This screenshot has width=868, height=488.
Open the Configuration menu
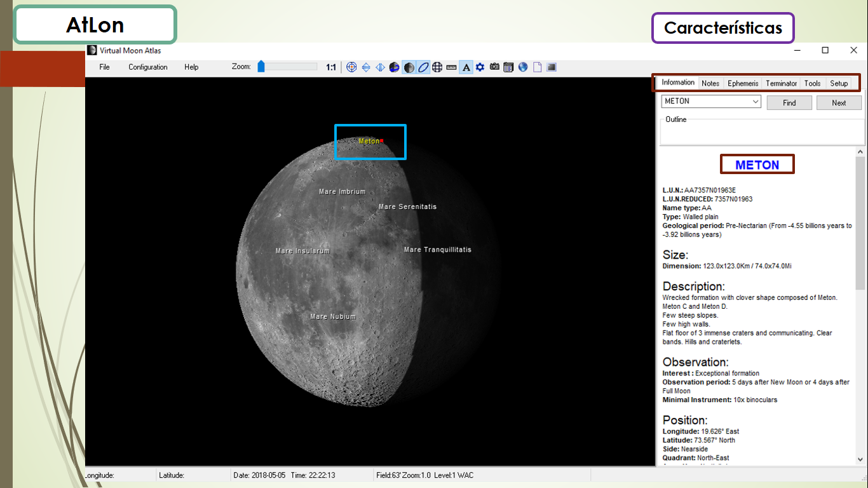(x=148, y=67)
